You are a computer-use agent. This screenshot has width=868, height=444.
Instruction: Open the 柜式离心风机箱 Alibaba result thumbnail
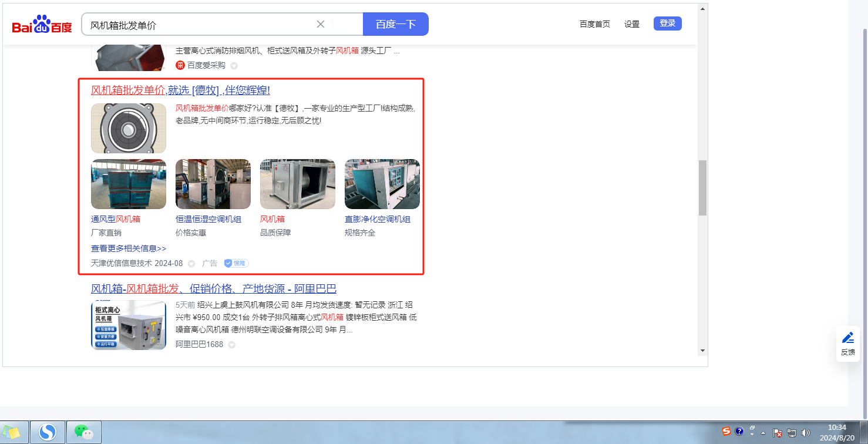point(129,325)
